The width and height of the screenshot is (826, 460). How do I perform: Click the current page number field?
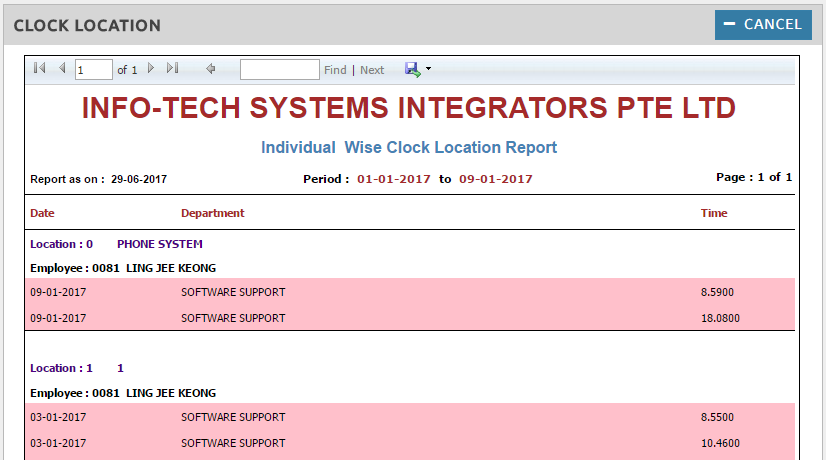pos(94,70)
